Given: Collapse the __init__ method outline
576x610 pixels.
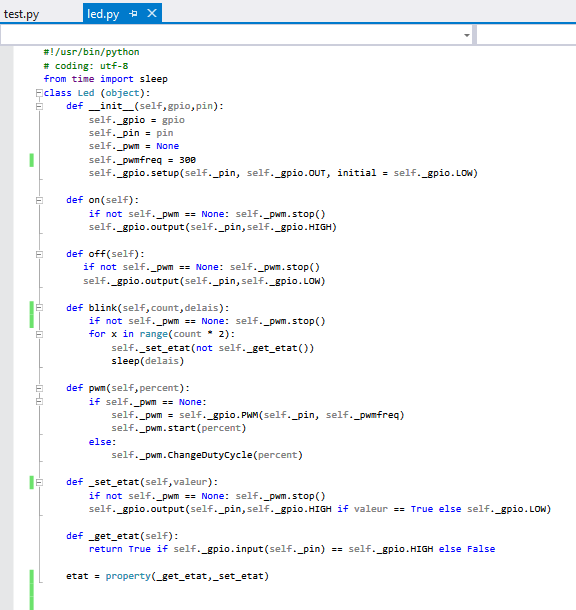Looking at the screenshot, I should [39, 106].
